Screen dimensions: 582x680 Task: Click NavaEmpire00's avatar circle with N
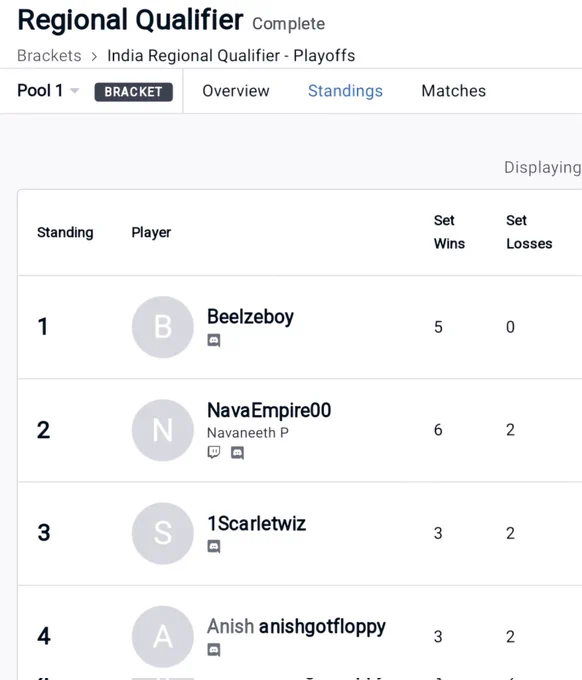163,430
